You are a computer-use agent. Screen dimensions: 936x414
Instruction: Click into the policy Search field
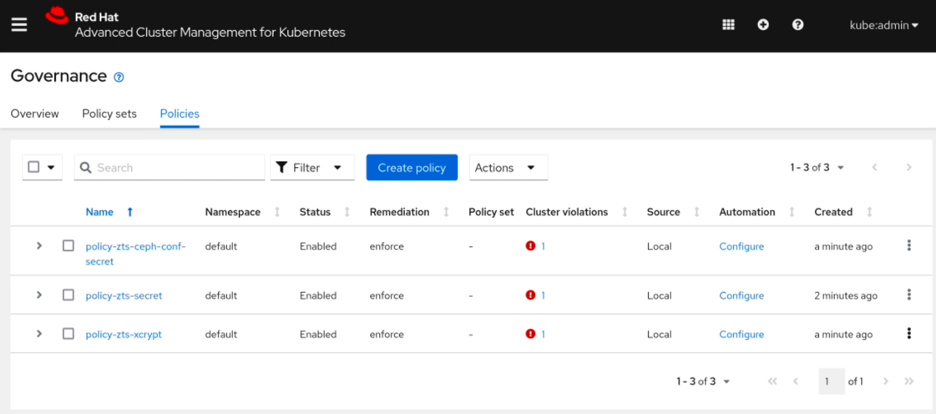pyautogui.click(x=175, y=168)
